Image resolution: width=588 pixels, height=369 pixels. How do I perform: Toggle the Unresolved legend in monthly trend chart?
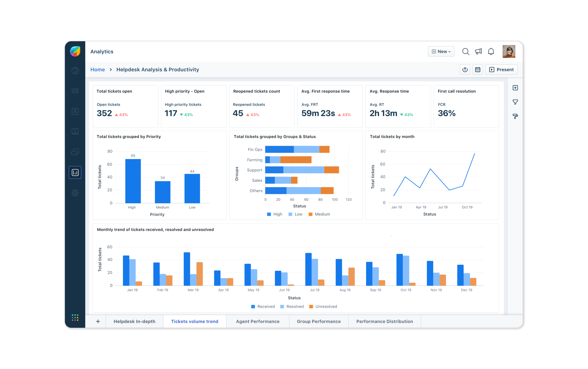[x=323, y=306]
